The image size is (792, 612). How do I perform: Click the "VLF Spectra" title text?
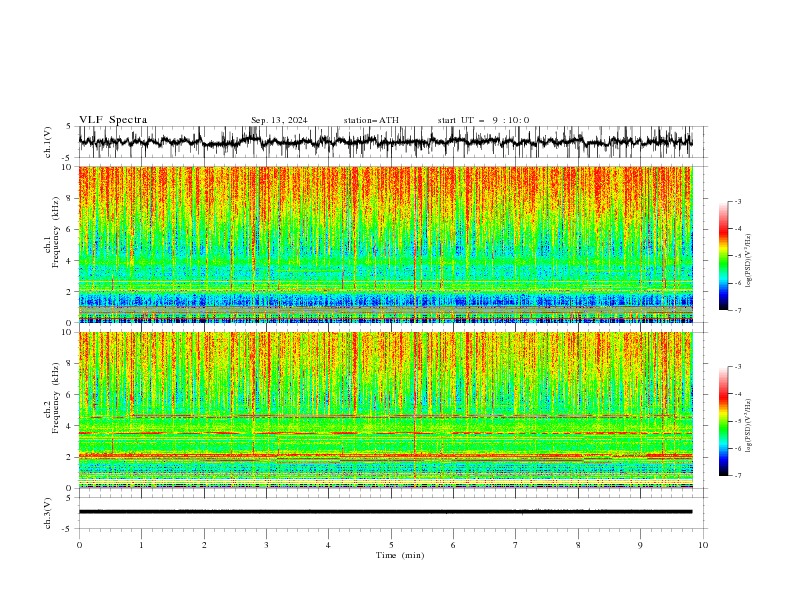pyautogui.click(x=113, y=120)
